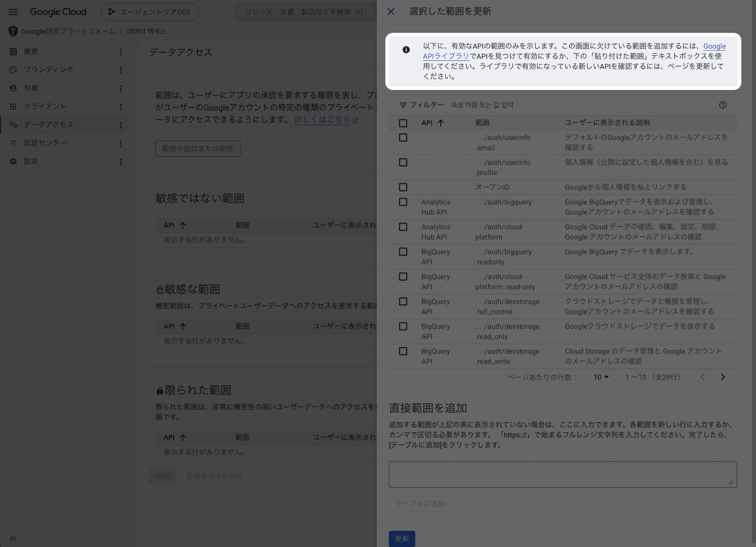Check BigQuery API devstorage.read_write scope
Screen dimensions: 756x547
(x=403, y=351)
